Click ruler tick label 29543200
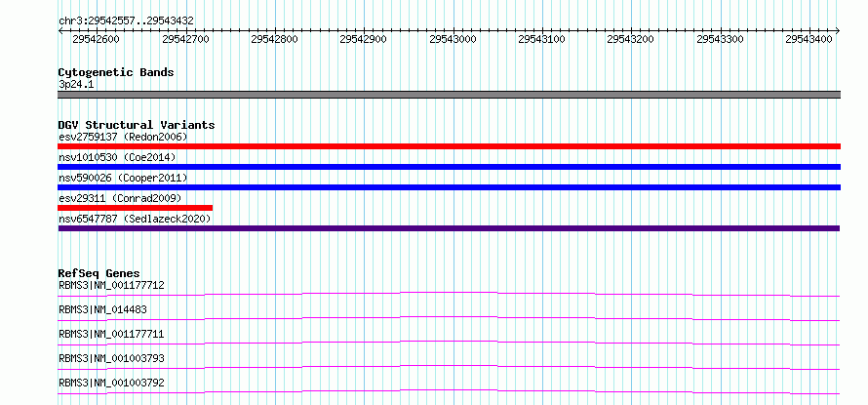Viewport: 868px width, 405px height. 630,39
